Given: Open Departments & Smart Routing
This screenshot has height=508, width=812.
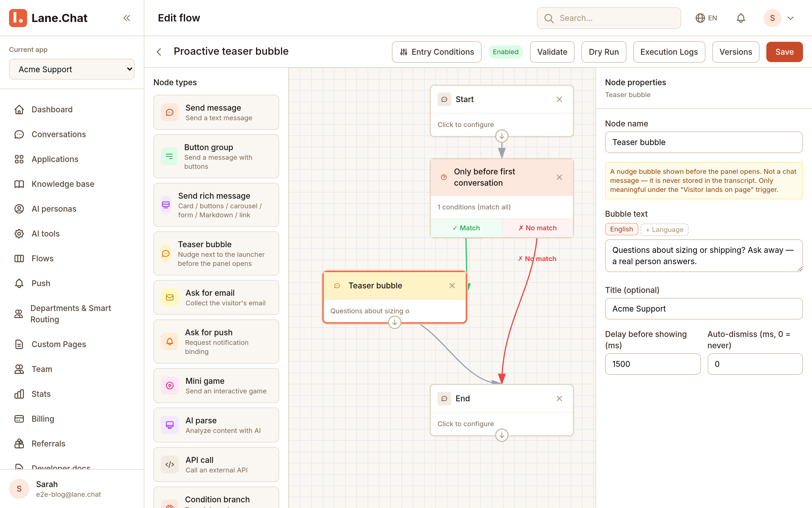Looking at the screenshot, I should [72, 314].
